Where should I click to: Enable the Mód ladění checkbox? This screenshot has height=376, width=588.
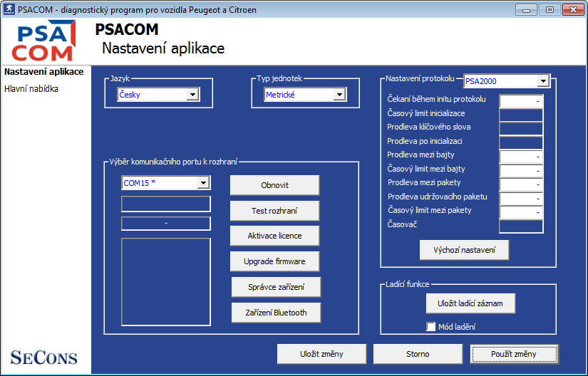coord(430,327)
